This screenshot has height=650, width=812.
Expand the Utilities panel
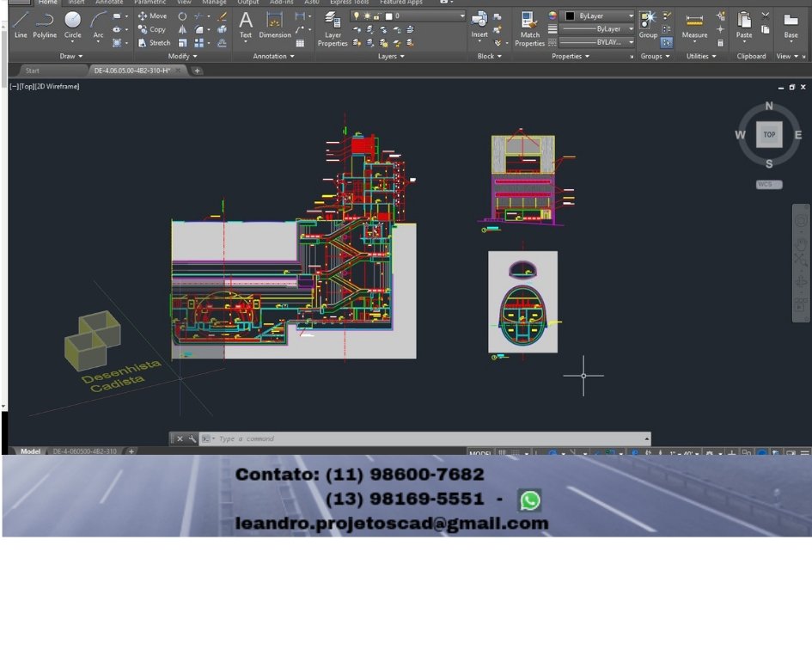pos(701,56)
